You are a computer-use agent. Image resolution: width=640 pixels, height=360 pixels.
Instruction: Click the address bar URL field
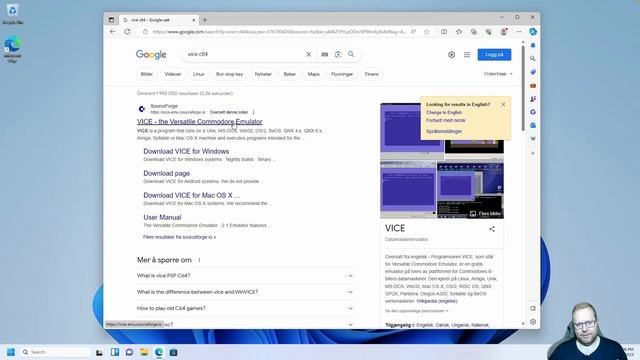(x=278, y=32)
